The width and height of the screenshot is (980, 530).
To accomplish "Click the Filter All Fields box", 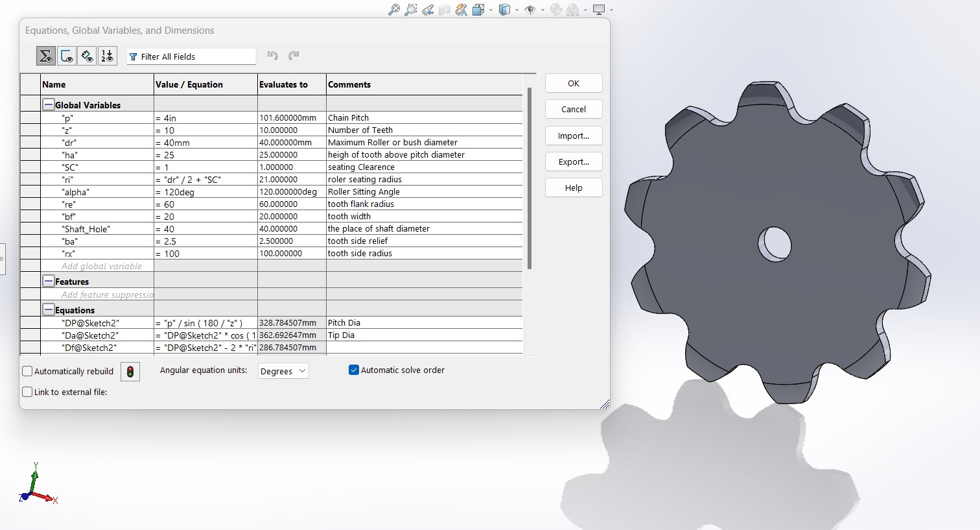I will click(191, 56).
